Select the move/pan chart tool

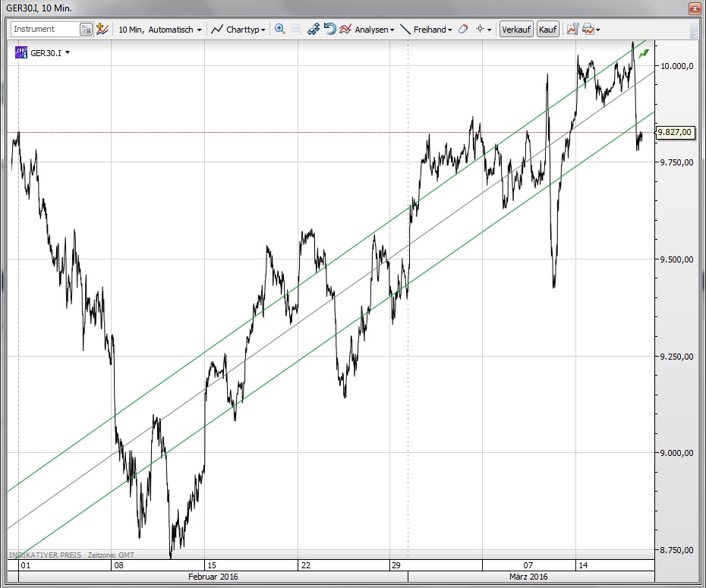314,30
